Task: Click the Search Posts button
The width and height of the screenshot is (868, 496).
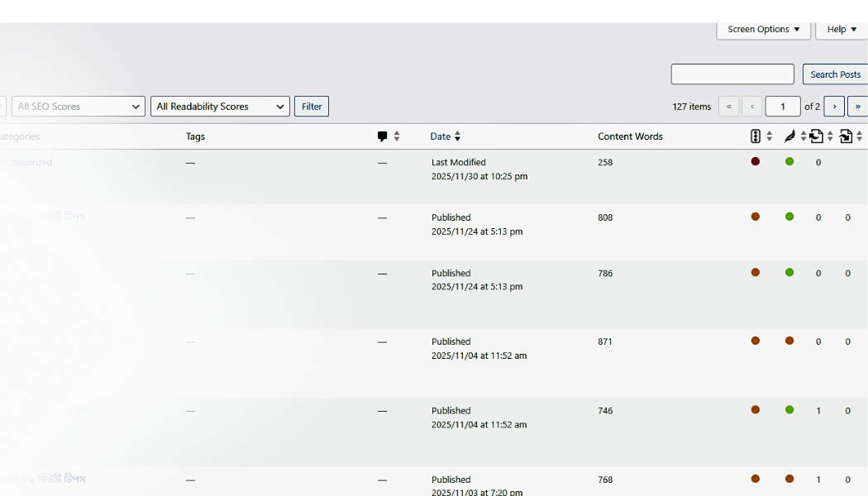Action: 835,74
